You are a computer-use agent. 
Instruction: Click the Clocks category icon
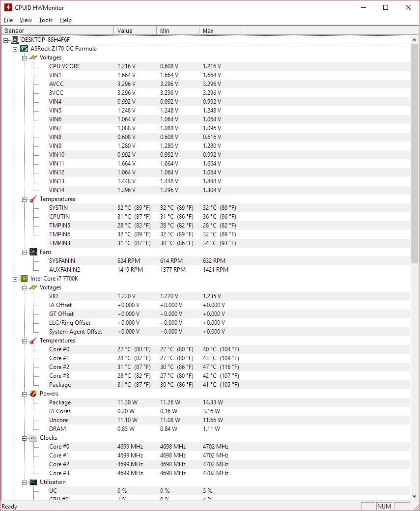pyautogui.click(x=33, y=438)
